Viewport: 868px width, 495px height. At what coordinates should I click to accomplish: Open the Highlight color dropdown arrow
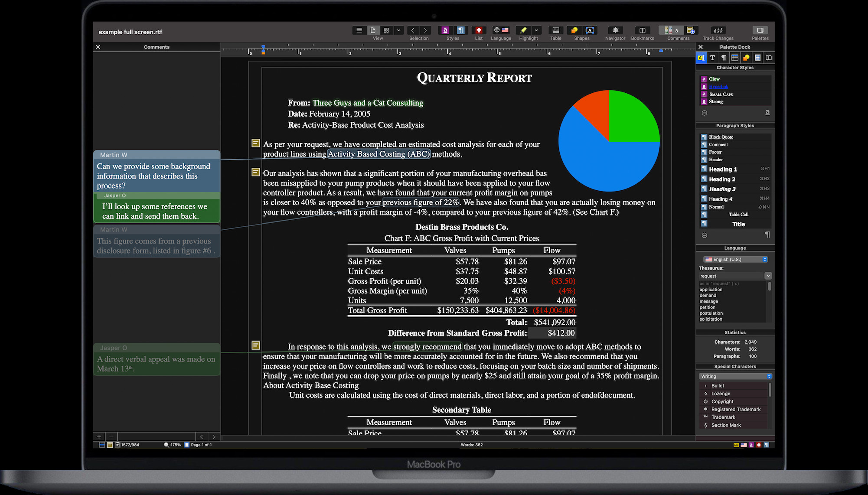(x=536, y=30)
